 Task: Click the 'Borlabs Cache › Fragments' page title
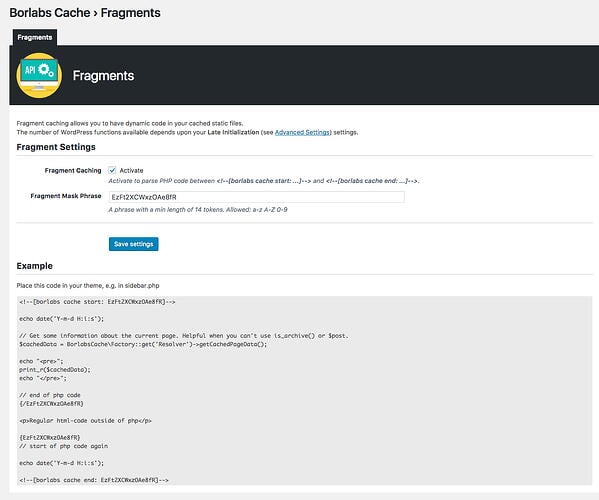click(x=85, y=13)
